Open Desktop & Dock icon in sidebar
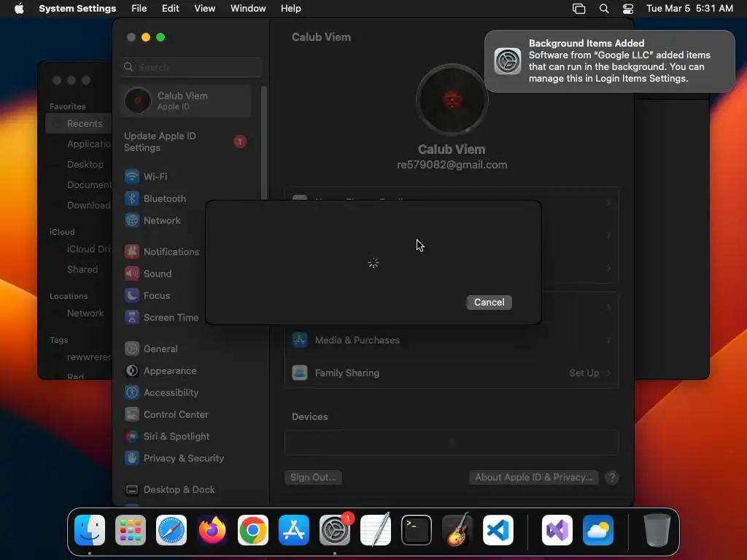747x560 pixels. (x=132, y=489)
